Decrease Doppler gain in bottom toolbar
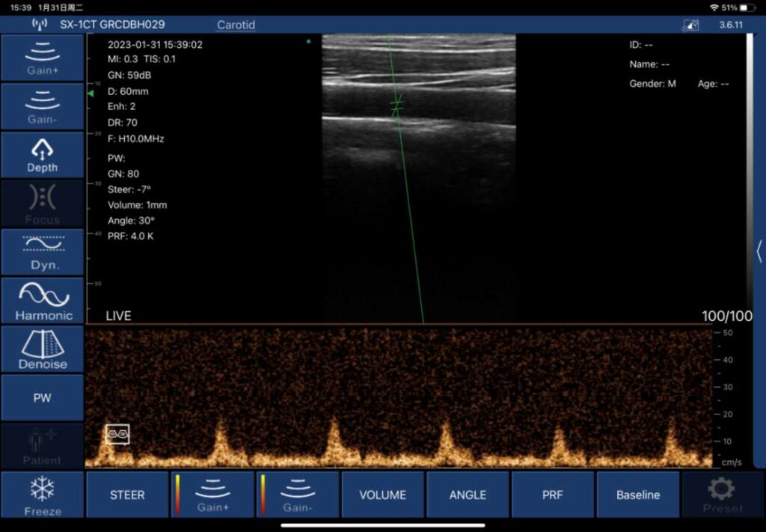This screenshot has height=532, width=766. [297, 495]
